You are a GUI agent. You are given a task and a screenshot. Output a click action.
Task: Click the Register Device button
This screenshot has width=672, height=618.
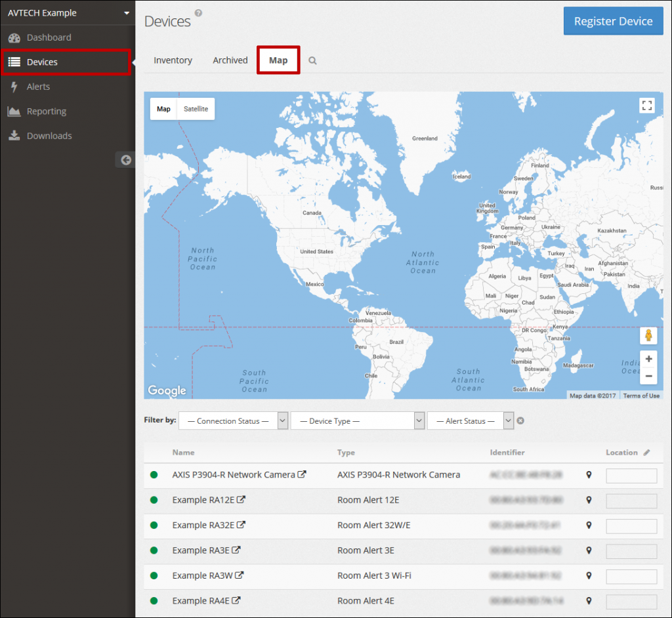click(613, 21)
